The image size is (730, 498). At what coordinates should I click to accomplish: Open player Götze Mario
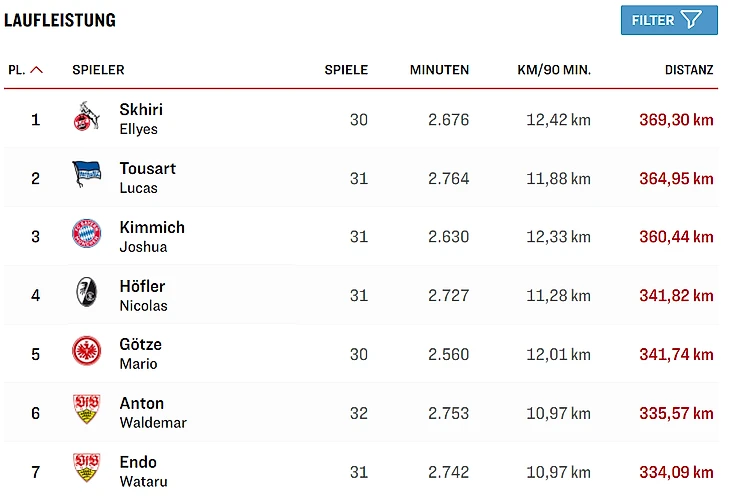click(140, 353)
